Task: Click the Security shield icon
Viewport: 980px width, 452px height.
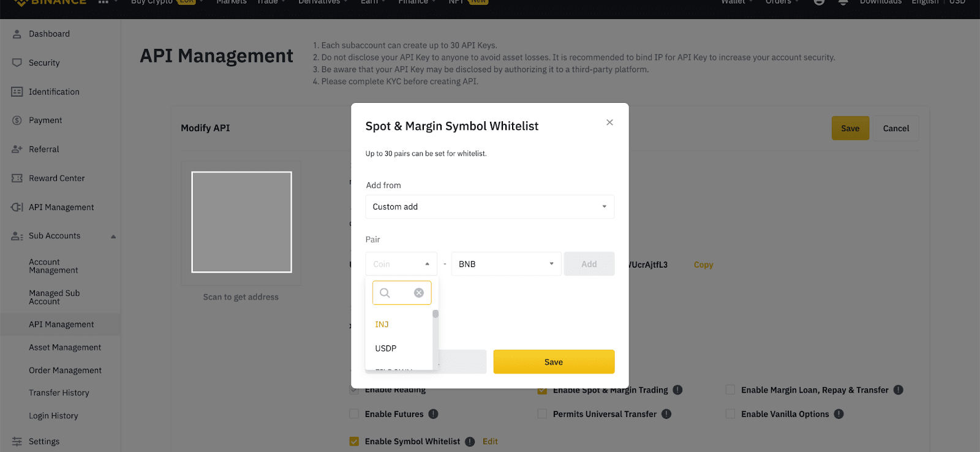Action: 17,63
